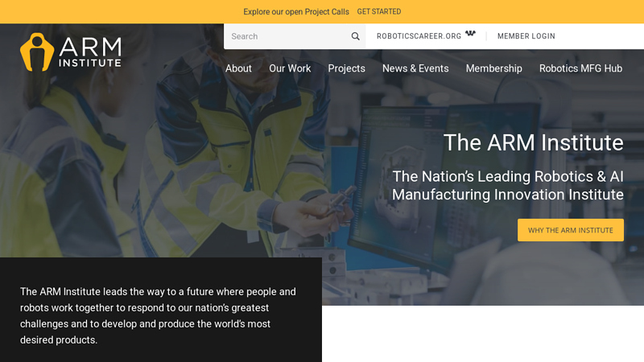Click the ARM Institute logo
Image resolution: width=644 pixels, height=362 pixels.
71,52
